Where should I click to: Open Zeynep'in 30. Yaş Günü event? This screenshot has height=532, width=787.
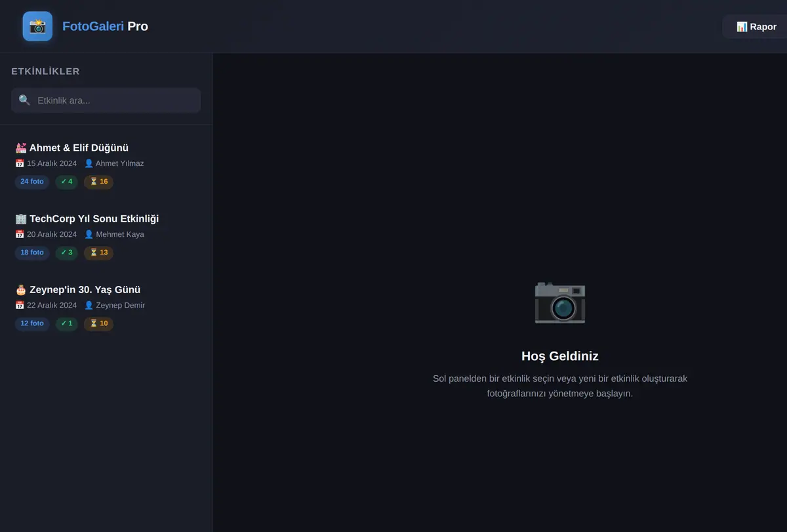106,306
